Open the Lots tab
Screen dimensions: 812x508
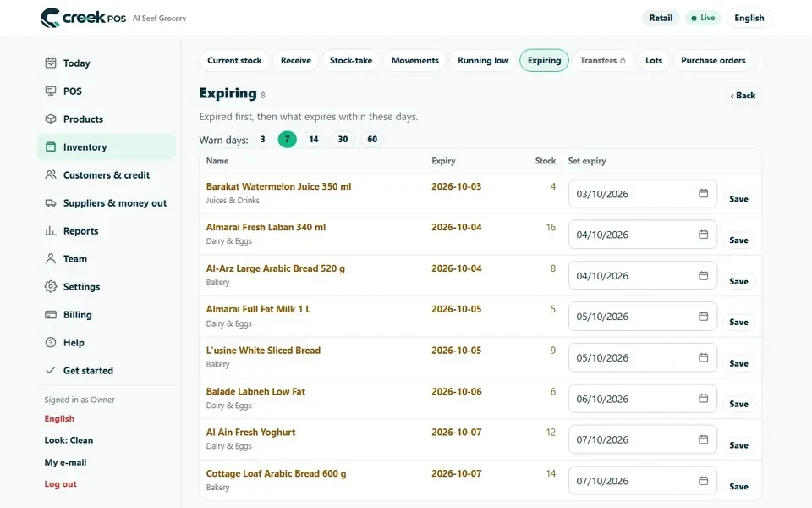(654, 60)
